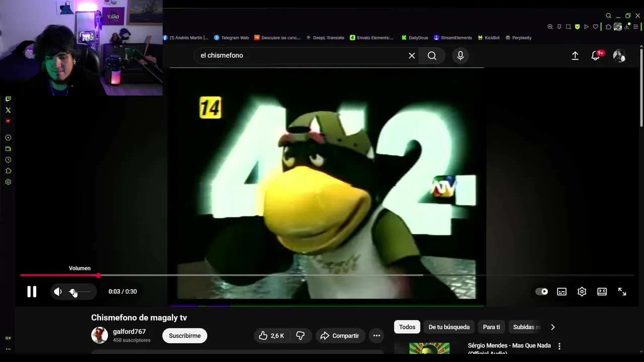The width and height of the screenshot is (644, 362).
Task: Open the sidebar Player icon
Action: 8,138
